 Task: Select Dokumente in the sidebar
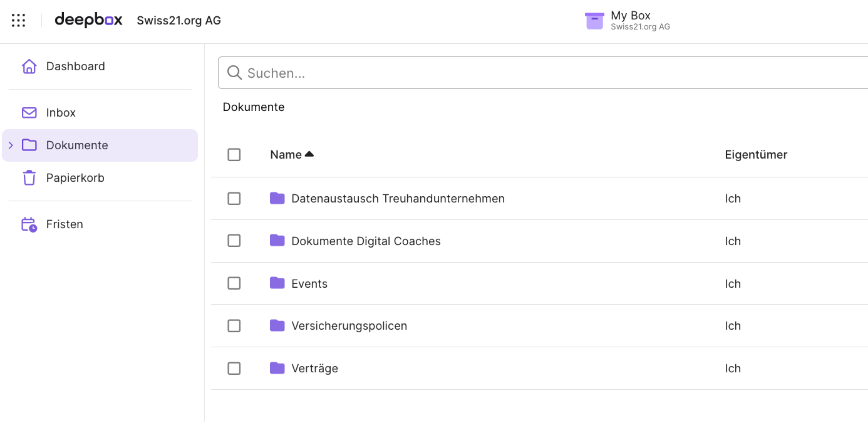pyautogui.click(x=100, y=145)
